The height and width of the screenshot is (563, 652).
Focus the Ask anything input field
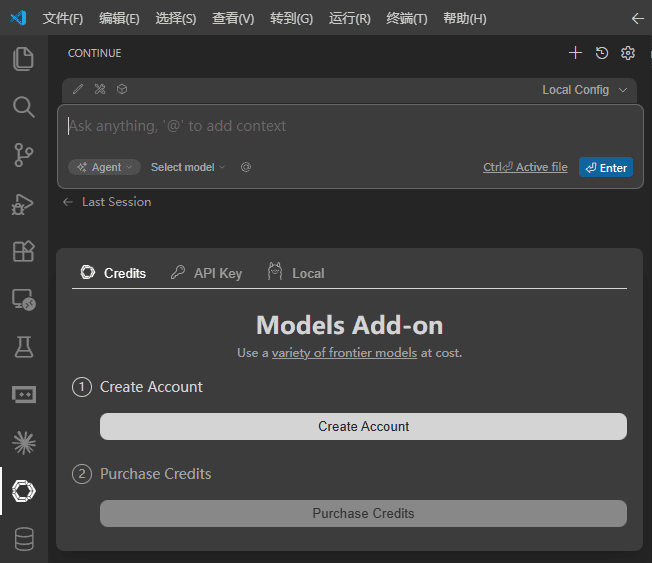pos(350,126)
